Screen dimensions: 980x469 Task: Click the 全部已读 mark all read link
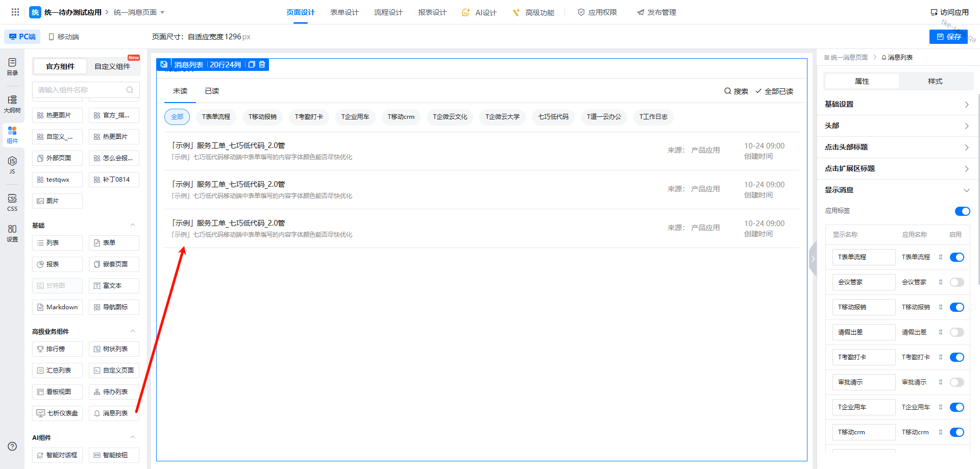[x=774, y=91]
